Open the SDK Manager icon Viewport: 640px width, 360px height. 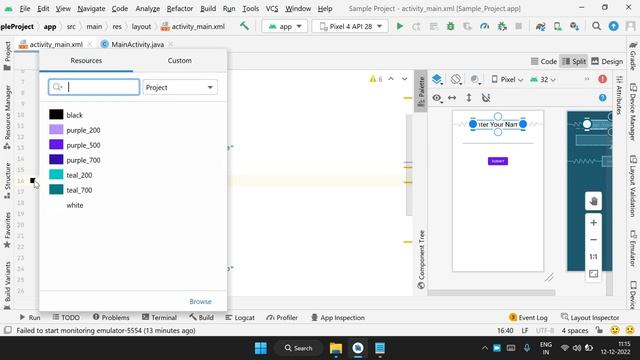[575, 26]
